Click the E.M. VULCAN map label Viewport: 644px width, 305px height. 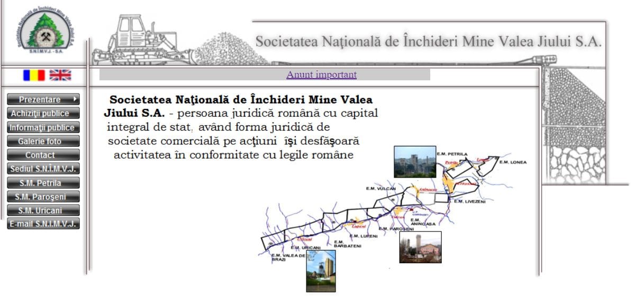click(380, 188)
